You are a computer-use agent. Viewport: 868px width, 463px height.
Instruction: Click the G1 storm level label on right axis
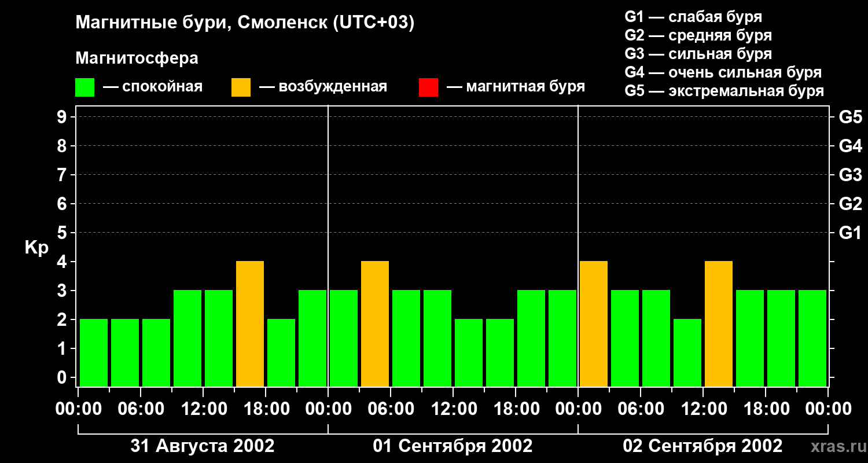coord(850,233)
